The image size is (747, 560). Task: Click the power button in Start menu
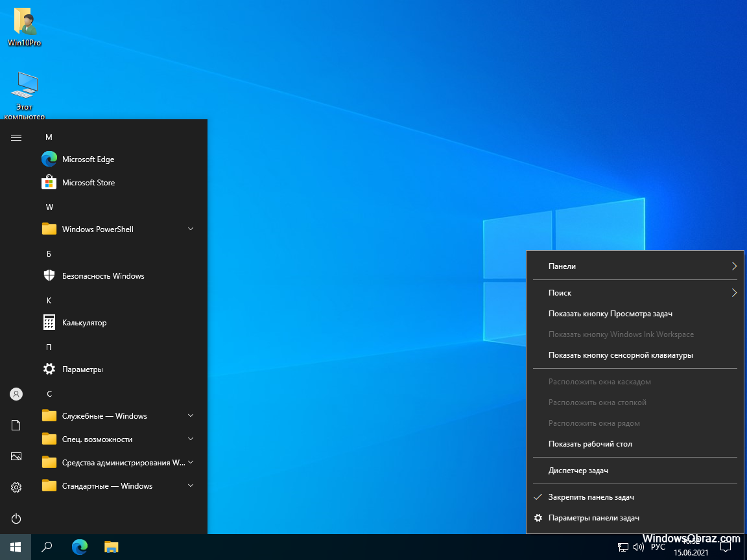pos(16,519)
